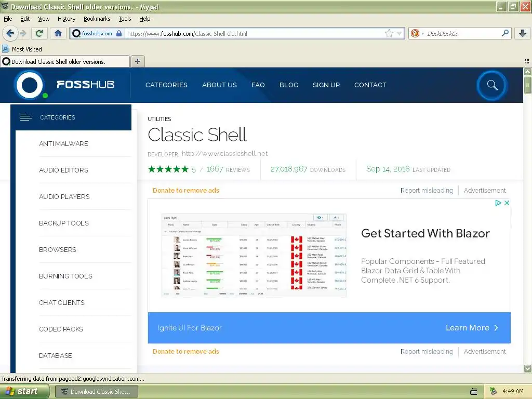Select DATABASE category
The width and height of the screenshot is (532, 399).
click(x=55, y=355)
